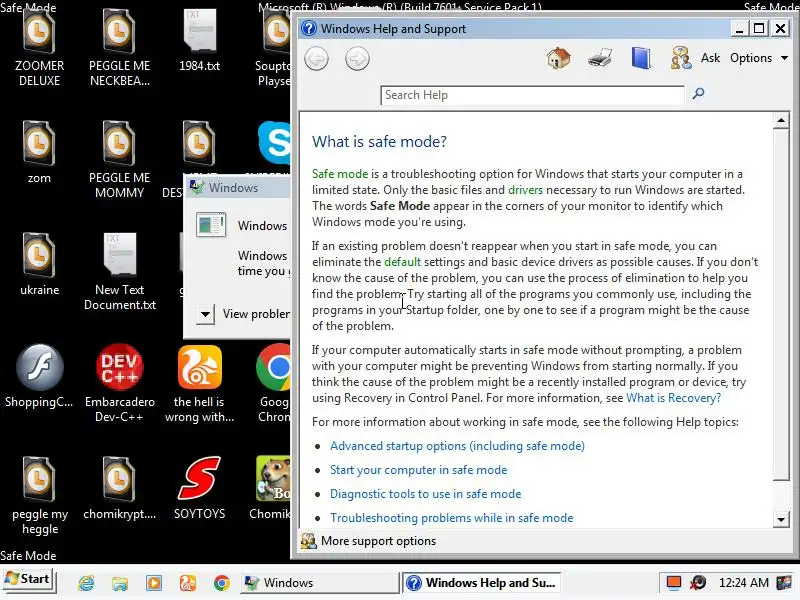
Task: Follow the What is Recovery? link
Action: pyautogui.click(x=673, y=398)
